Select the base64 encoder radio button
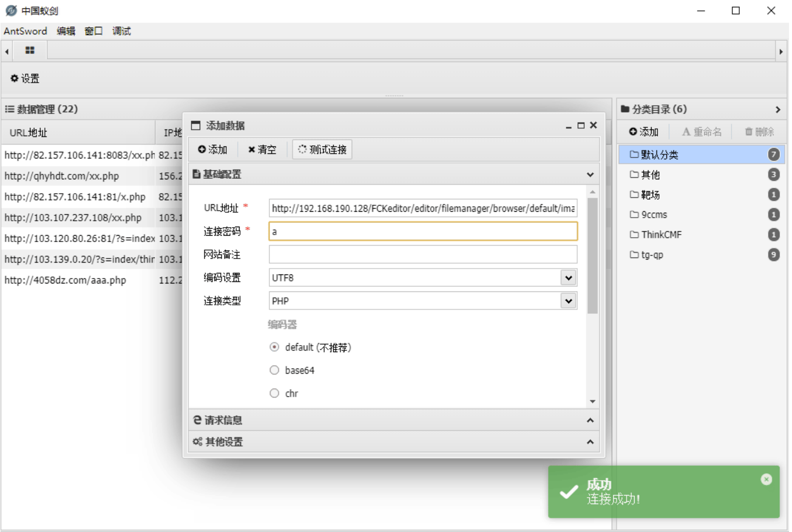The image size is (792, 532). (x=274, y=370)
